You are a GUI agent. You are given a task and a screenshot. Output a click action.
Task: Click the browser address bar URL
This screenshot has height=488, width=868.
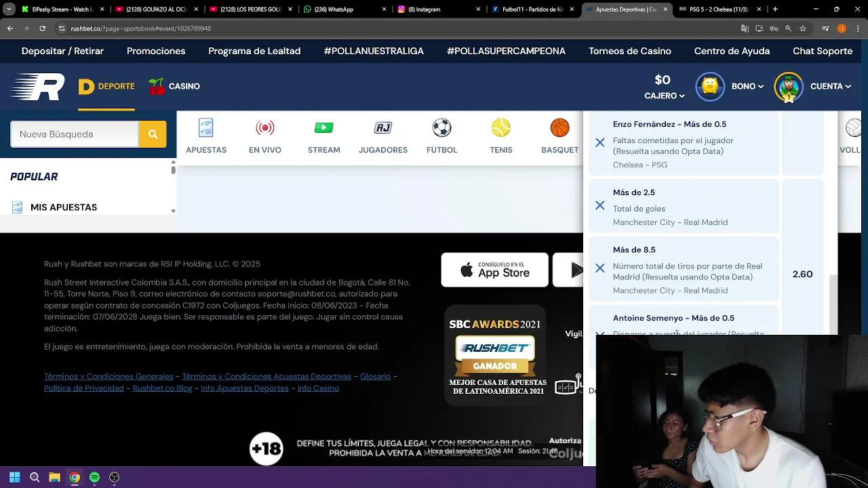tap(140, 28)
